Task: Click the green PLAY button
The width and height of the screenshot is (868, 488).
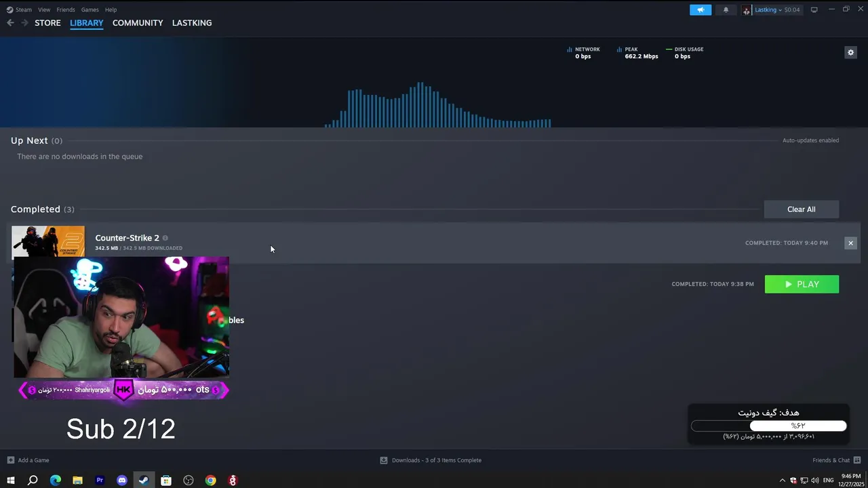Action: (802, 284)
